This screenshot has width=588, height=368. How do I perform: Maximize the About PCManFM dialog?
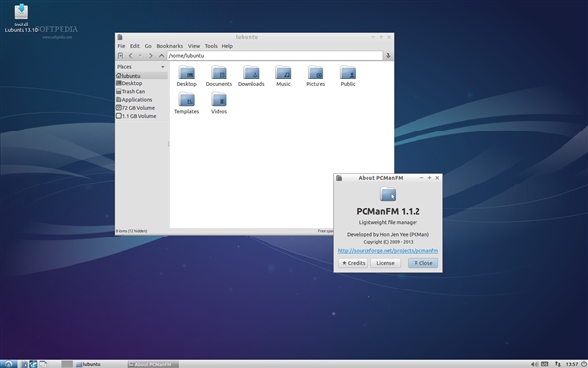pos(430,178)
